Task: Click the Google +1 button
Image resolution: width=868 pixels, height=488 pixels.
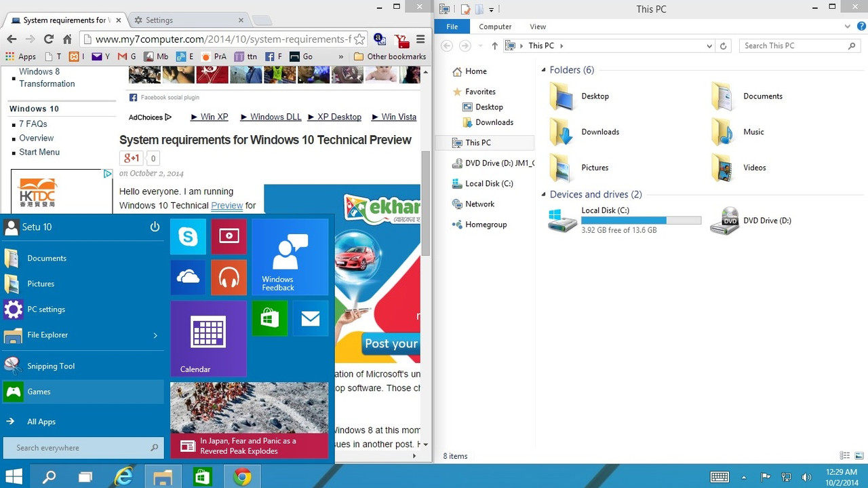Action: [132, 158]
